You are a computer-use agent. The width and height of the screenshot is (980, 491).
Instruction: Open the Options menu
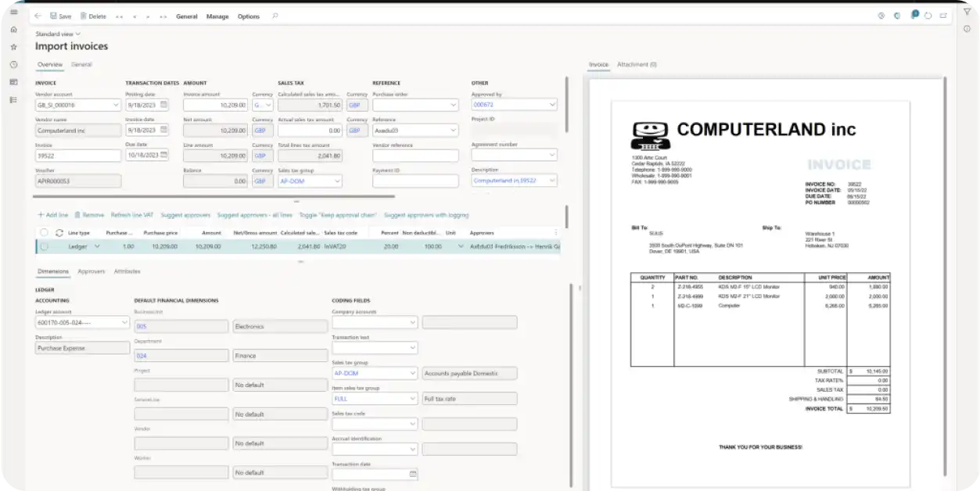coord(249,16)
